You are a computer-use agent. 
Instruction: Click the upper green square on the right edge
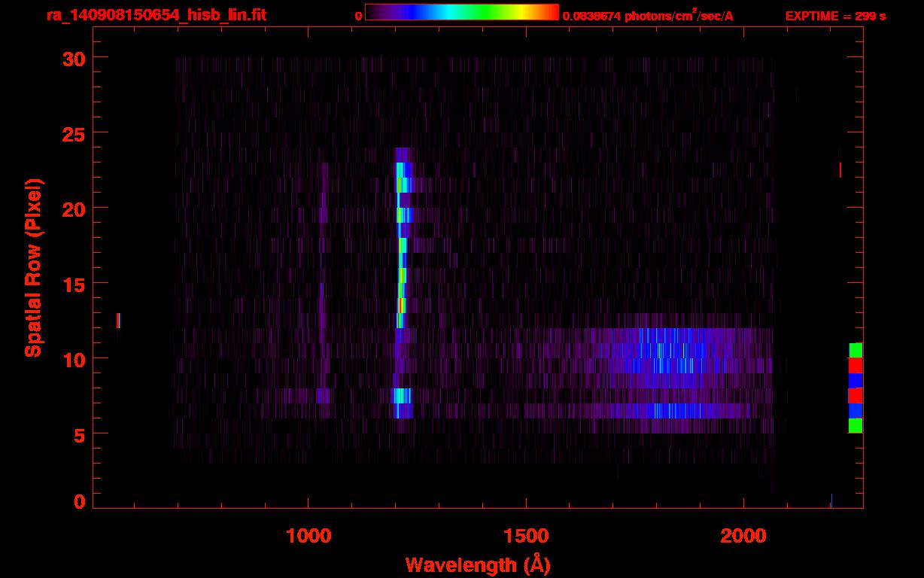click(x=856, y=350)
